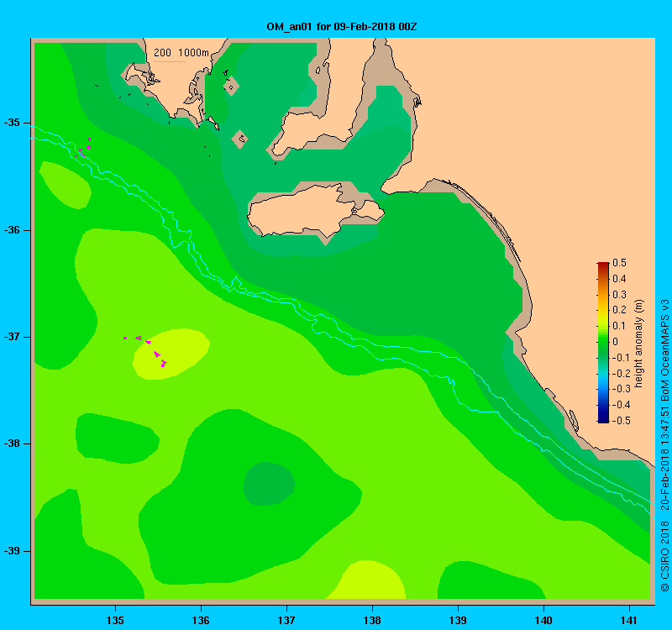Image resolution: width=672 pixels, height=630 pixels.
Task: Click the -0.5 value on the colorbar
Action: click(621, 421)
